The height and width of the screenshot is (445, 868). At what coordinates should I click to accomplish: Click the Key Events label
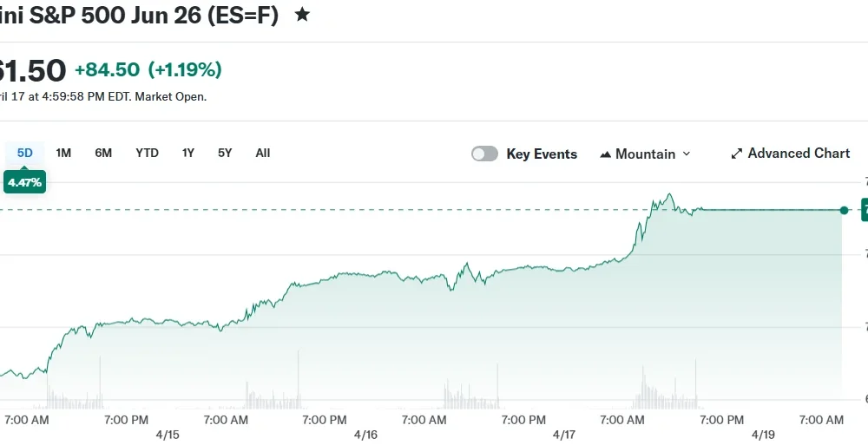542,154
